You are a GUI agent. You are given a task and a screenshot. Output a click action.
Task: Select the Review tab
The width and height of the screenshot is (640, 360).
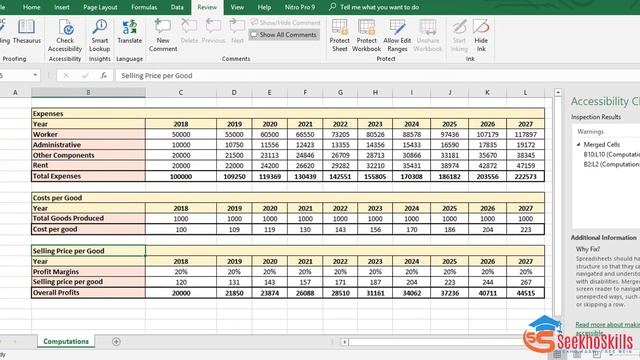tap(207, 7)
